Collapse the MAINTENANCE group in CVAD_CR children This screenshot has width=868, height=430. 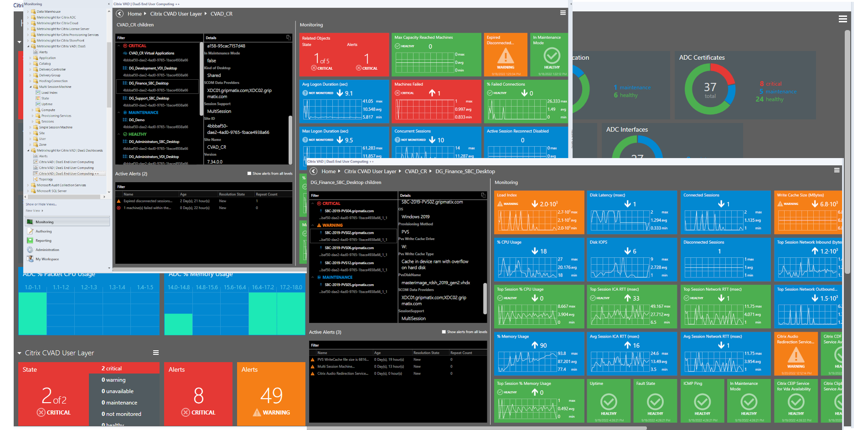(119, 113)
